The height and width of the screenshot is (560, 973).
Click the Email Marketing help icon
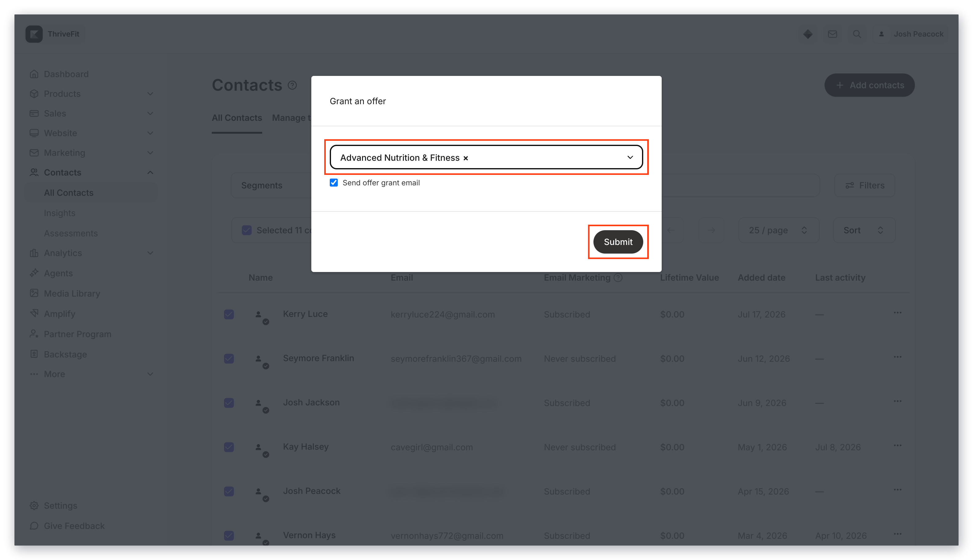(618, 277)
